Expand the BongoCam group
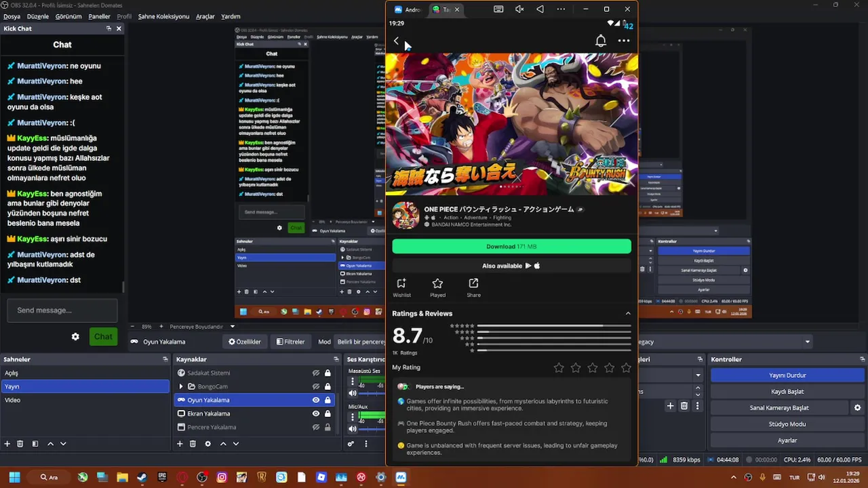 [x=180, y=386]
